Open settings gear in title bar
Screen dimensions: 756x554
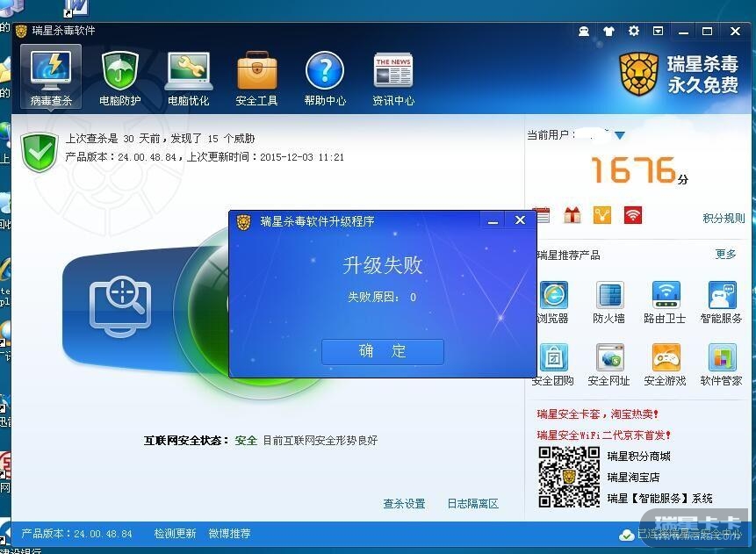click(x=634, y=32)
